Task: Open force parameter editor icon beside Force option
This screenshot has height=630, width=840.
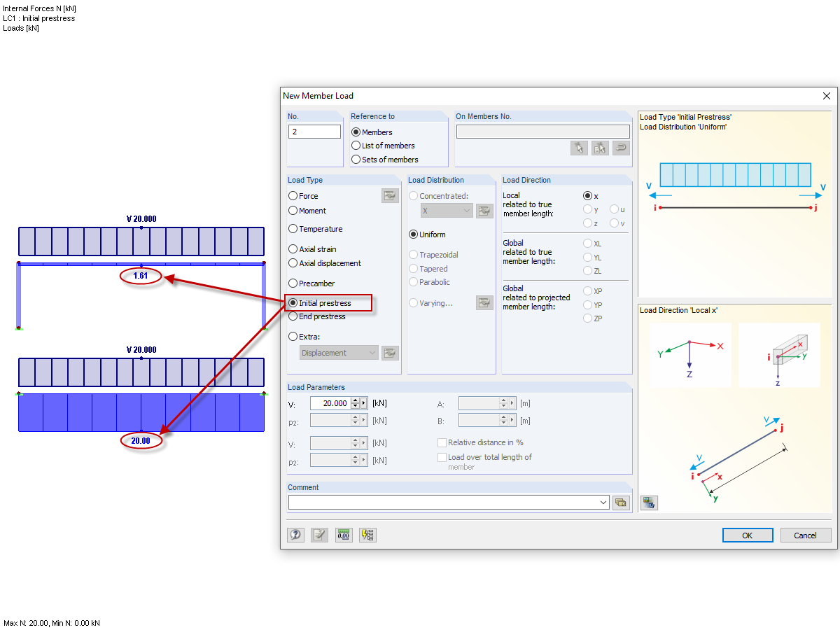Action: [x=390, y=195]
